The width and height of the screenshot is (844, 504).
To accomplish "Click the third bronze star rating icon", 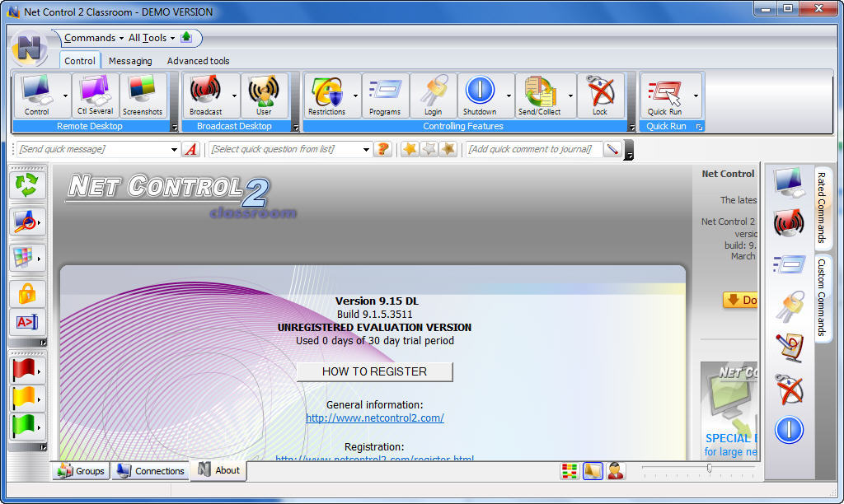I will click(x=448, y=149).
